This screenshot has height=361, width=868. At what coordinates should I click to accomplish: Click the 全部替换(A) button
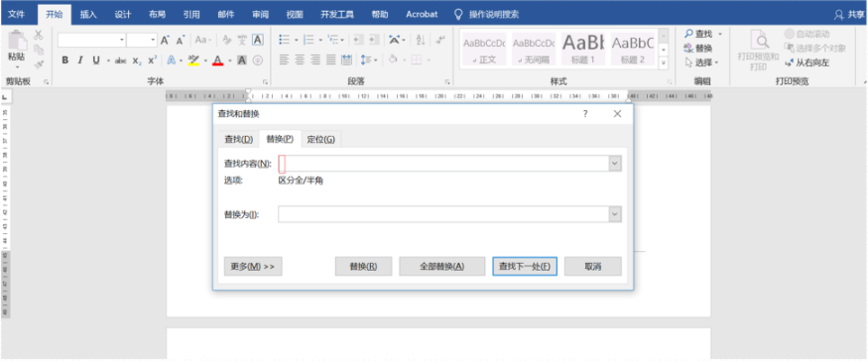click(441, 267)
